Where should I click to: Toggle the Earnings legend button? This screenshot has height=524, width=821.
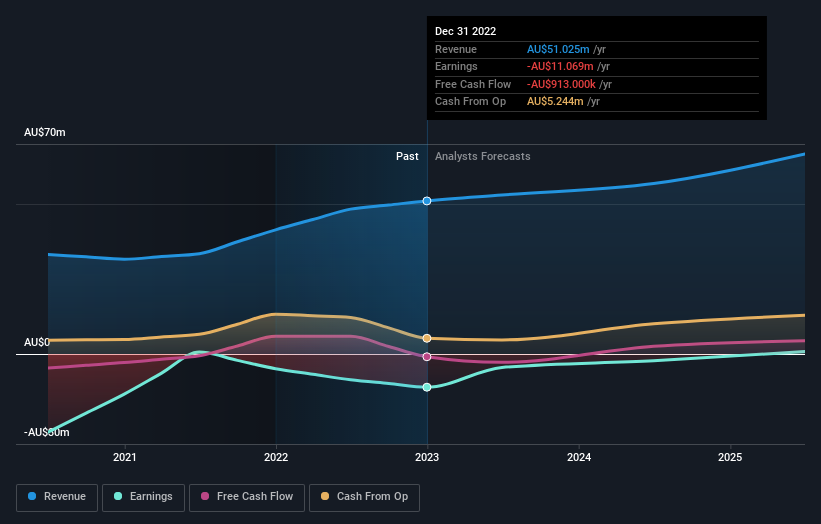pos(143,497)
